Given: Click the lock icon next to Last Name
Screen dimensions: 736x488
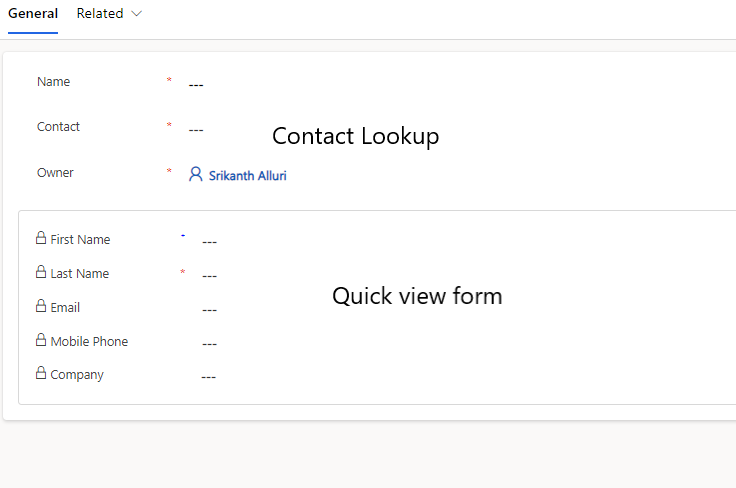Looking at the screenshot, I should (x=41, y=272).
